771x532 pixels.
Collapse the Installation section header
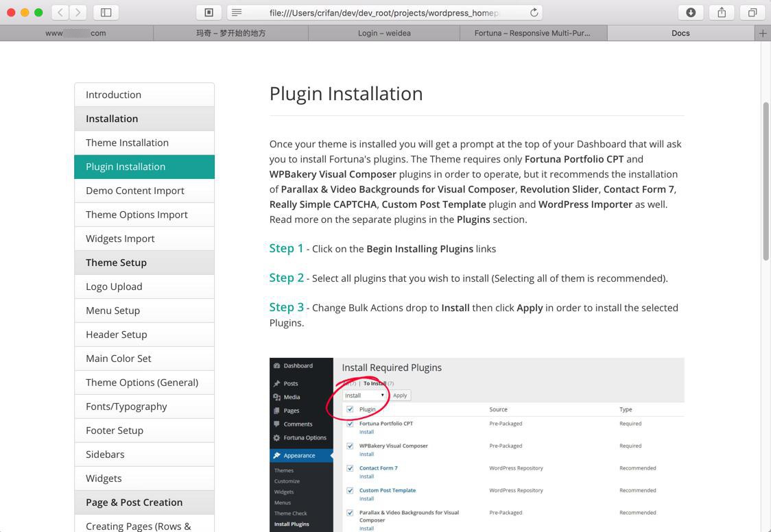pyautogui.click(x=144, y=119)
